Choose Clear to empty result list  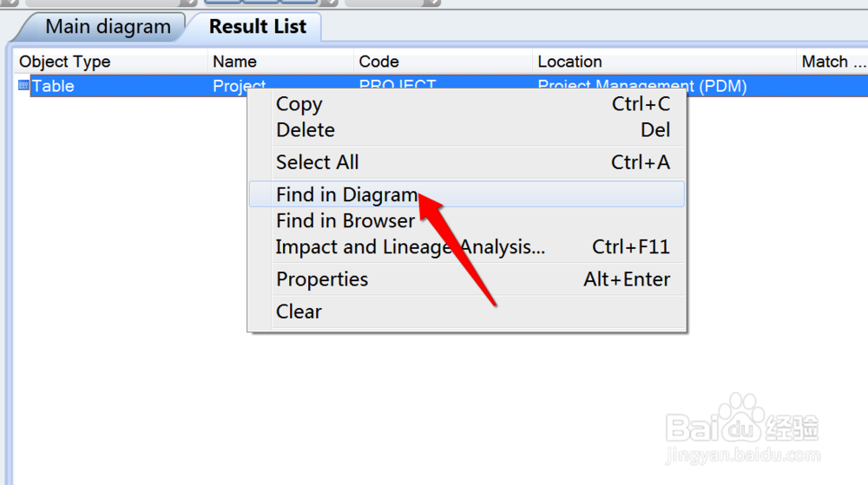click(299, 311)
